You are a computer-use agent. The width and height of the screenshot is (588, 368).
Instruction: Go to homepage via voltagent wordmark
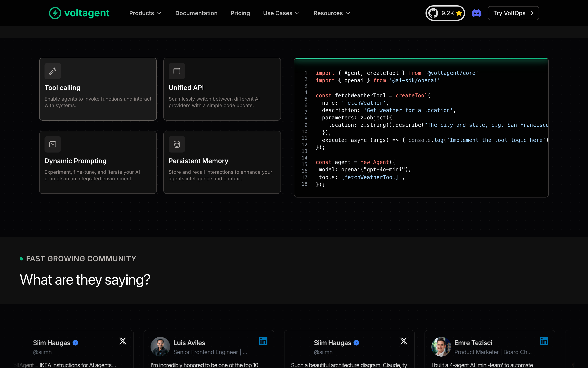coord(87,13)
